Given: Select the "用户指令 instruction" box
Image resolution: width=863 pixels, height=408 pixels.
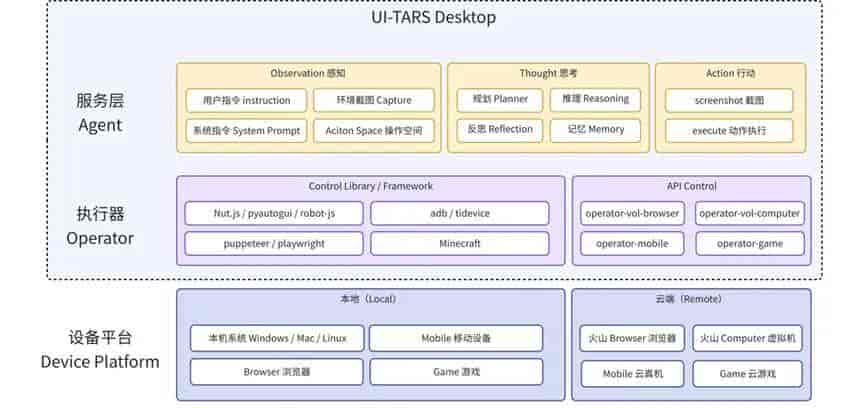Looking at the screenshot, I should (246, 101).
